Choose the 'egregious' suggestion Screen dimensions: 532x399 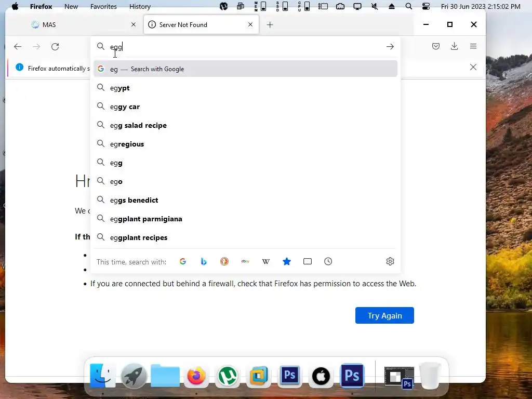pos(245,144)
